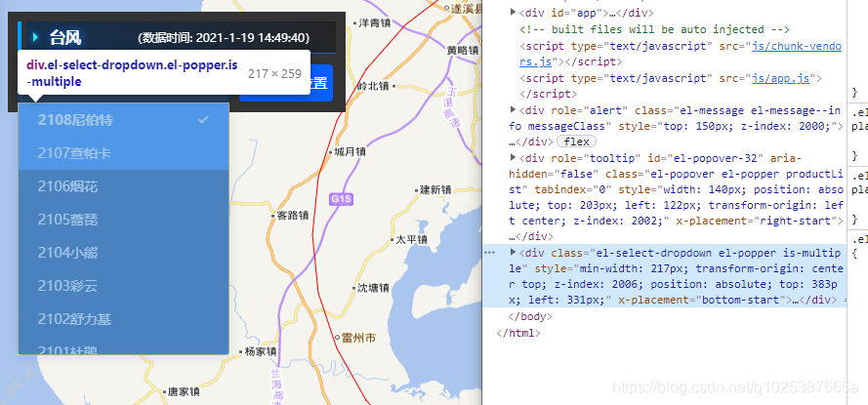This screenshot has height=405, width=868.
Task: Click the blue button behind the tooltip
Action: tap(321, 83)
